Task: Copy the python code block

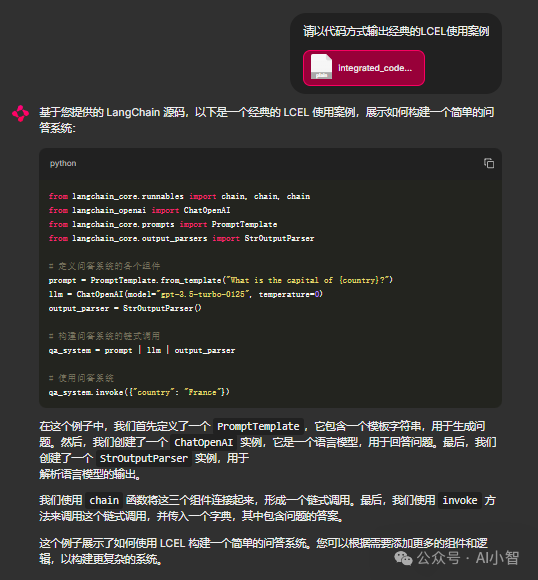Action: pos(489,163)
